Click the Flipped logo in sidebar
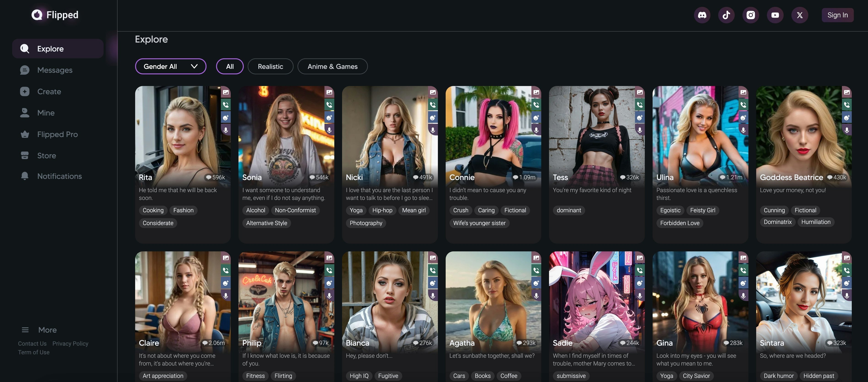 tap(55, 15)
